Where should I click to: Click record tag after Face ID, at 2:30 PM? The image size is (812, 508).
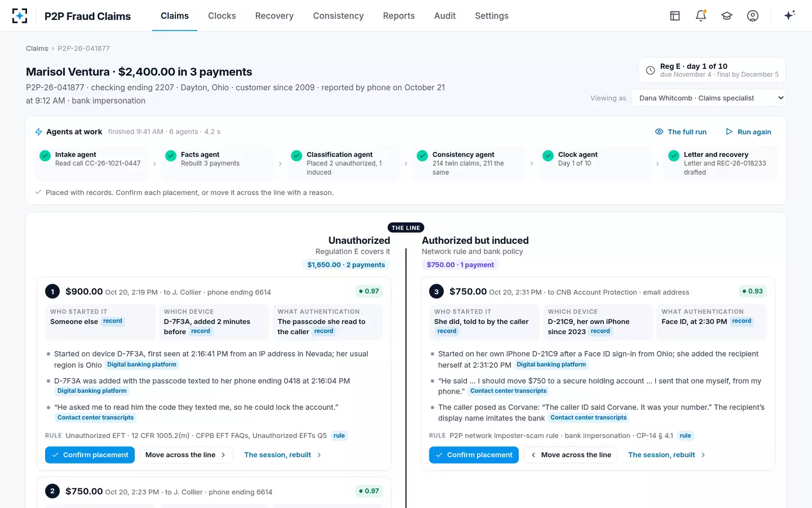[x=742, y=321]
